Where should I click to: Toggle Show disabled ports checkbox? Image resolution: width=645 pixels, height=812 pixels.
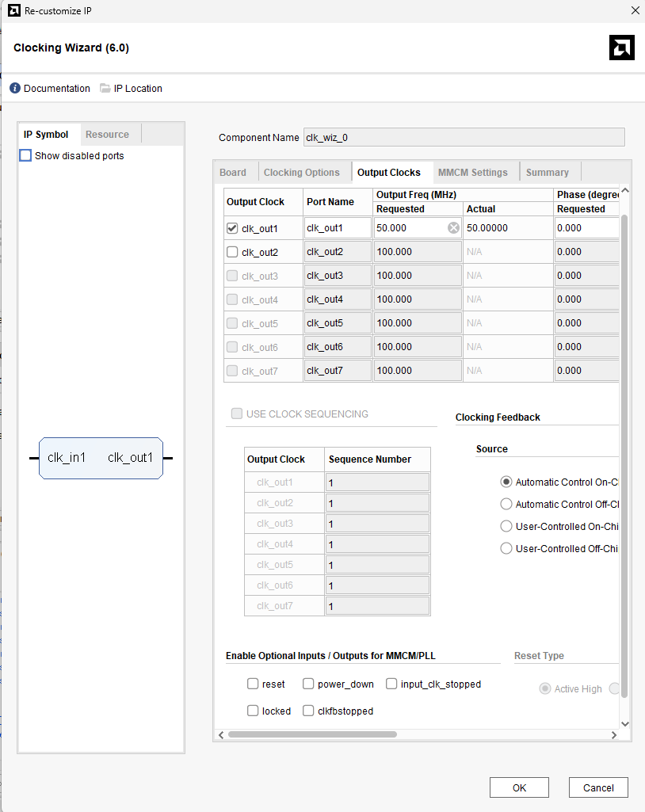tap(25, 156)
